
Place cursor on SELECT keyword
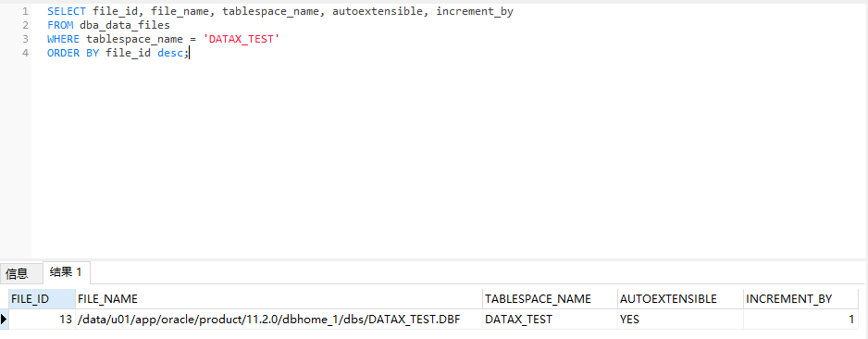(x=67, y=11)
